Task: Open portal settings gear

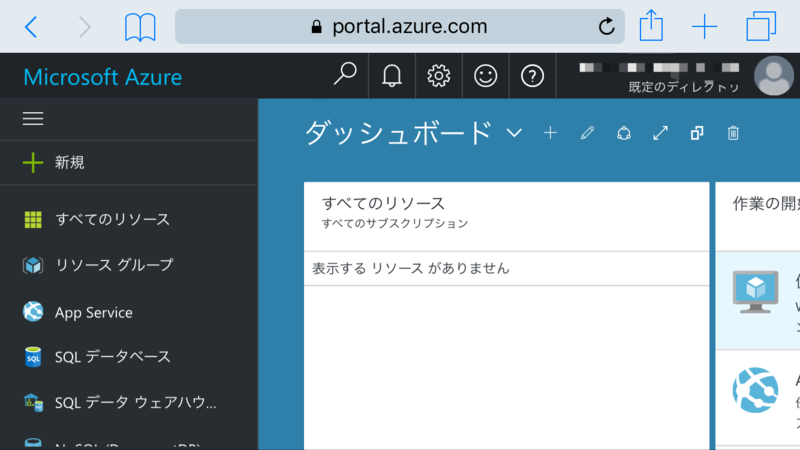Action: pyautogui.click(x=439, y=76)
